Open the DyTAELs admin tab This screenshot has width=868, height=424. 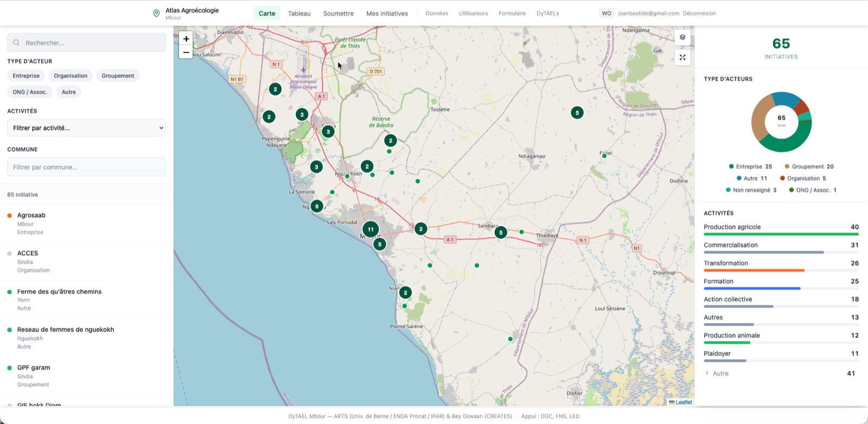(547, 14)
